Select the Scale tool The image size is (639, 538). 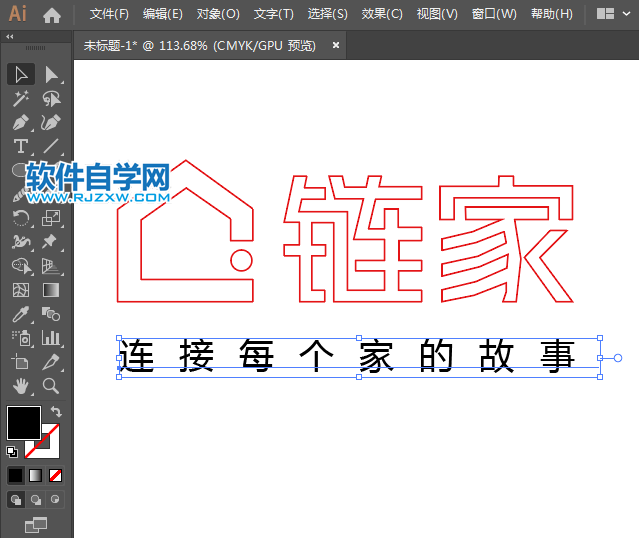[x=51, y=218]
